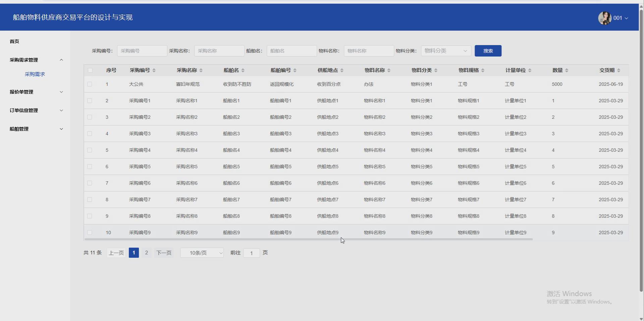Expand the 船舶管理 menu

(35, 129)
